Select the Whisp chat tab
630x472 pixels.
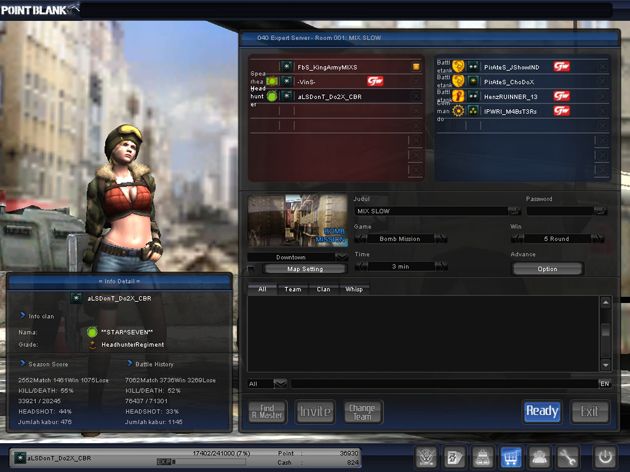[354, 289]
